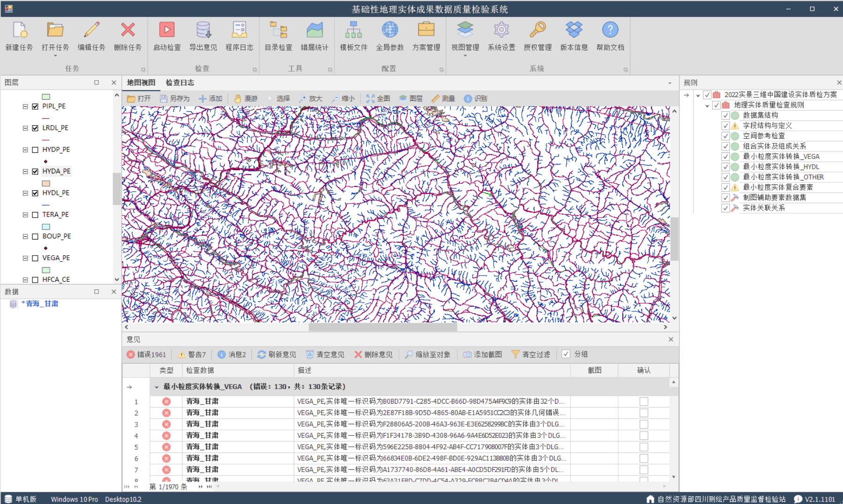
Task: Select the 识别 identify tool
Action: [x=475, y=98]
